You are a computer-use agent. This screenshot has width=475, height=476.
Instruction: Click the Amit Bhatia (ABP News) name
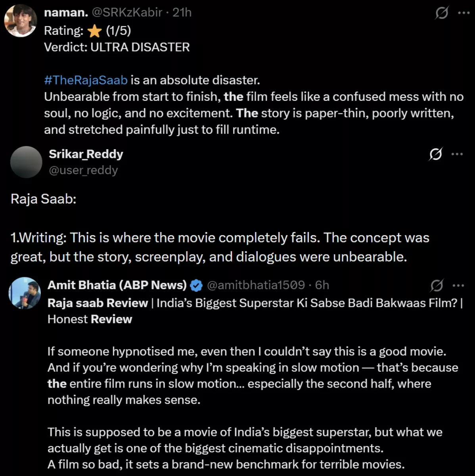(x=117, y=285)
